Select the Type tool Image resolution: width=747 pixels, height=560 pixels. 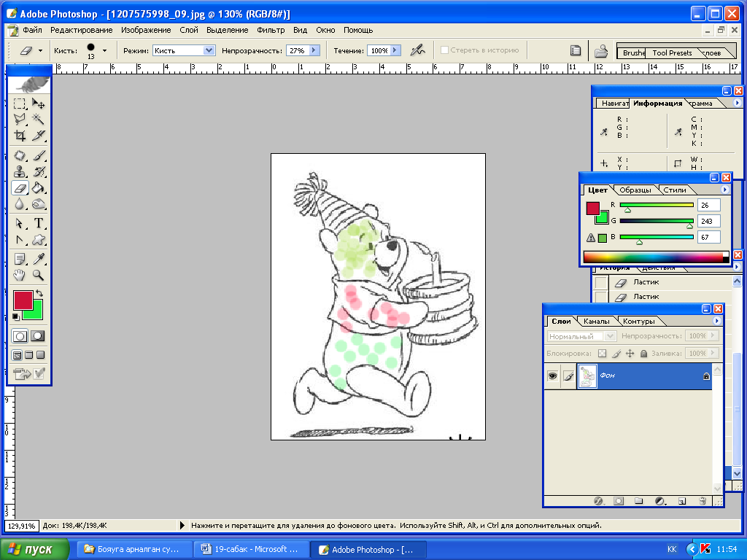pyautogui.click(x=38, y=223)
